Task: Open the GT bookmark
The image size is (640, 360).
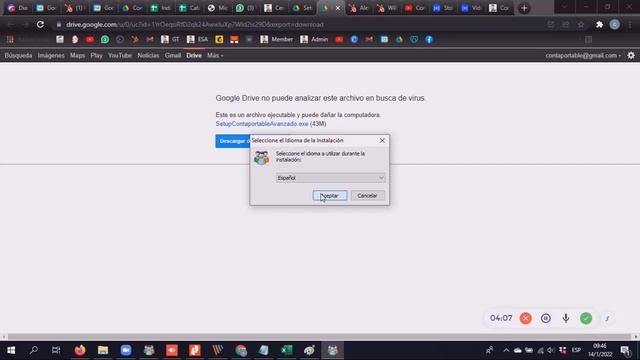Action: [x=170, y=40]
